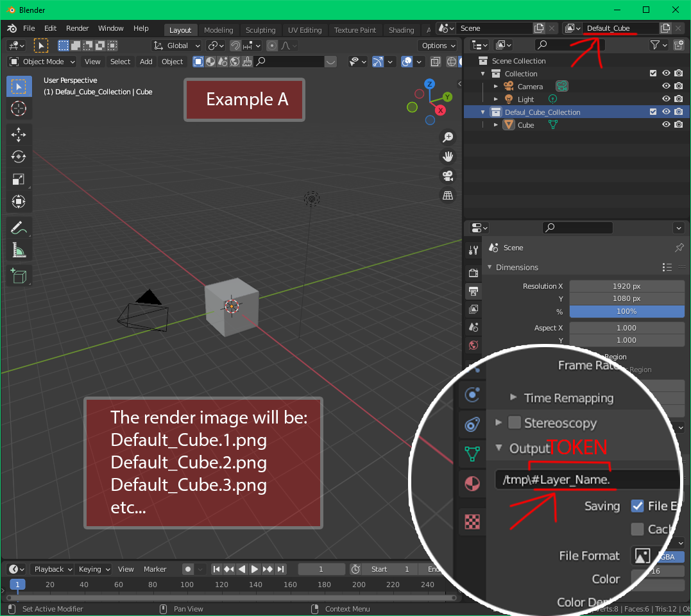Open the Object Mode dropdown
The image size is (691, 616).
click(x=42, y=62)
